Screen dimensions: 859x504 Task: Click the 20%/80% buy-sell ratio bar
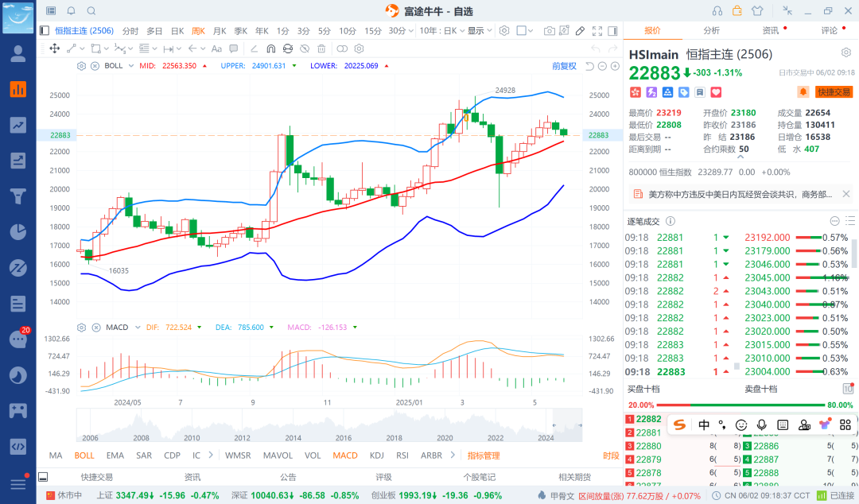tap(740, 405)
